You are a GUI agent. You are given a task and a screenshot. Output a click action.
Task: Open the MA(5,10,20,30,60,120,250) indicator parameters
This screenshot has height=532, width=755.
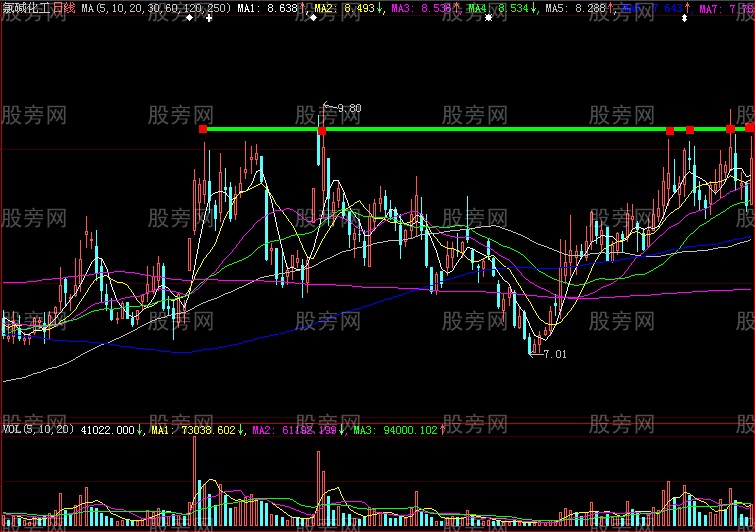[155, 7]
